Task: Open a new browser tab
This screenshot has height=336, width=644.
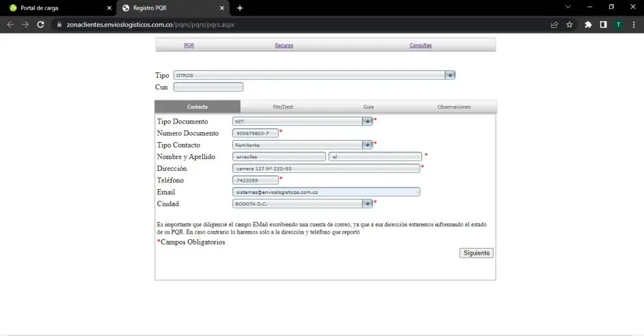Action: point(240,8)
